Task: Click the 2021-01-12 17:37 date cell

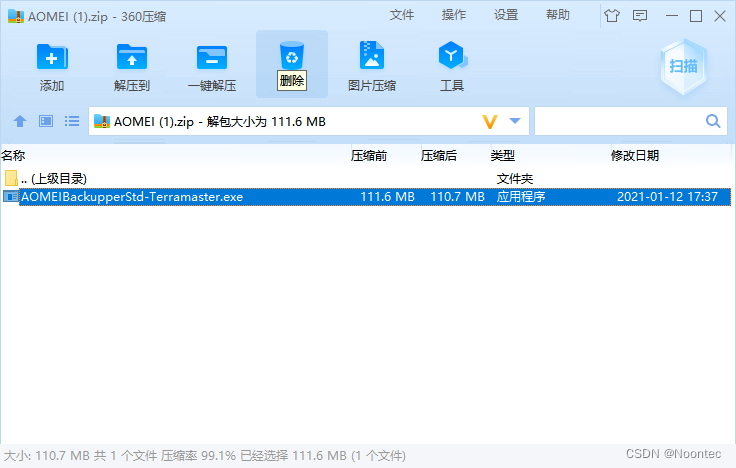Action: coord(667,197)
